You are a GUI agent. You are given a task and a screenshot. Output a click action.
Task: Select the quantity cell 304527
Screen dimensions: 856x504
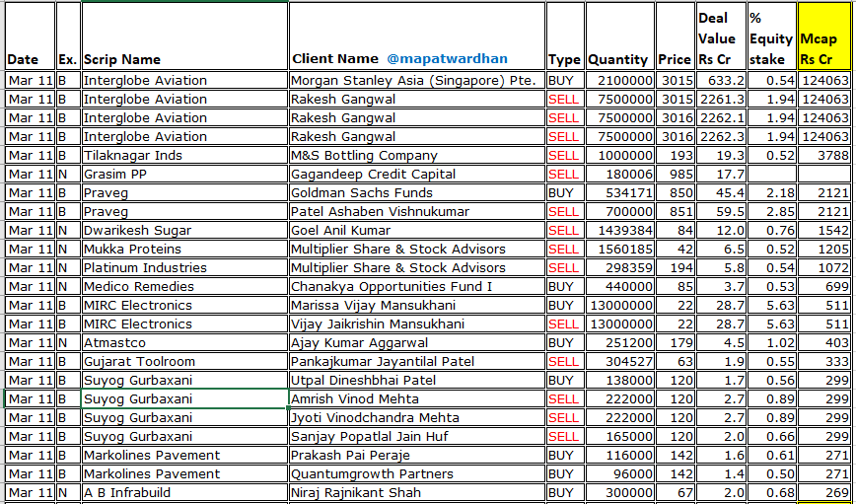click(x=619, y=362)
